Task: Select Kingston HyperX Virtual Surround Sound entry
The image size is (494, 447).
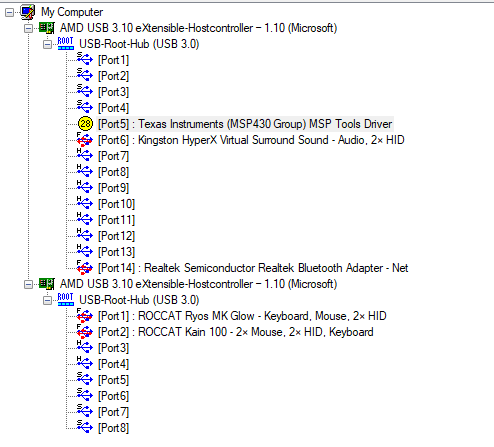Action: [251, 140]
